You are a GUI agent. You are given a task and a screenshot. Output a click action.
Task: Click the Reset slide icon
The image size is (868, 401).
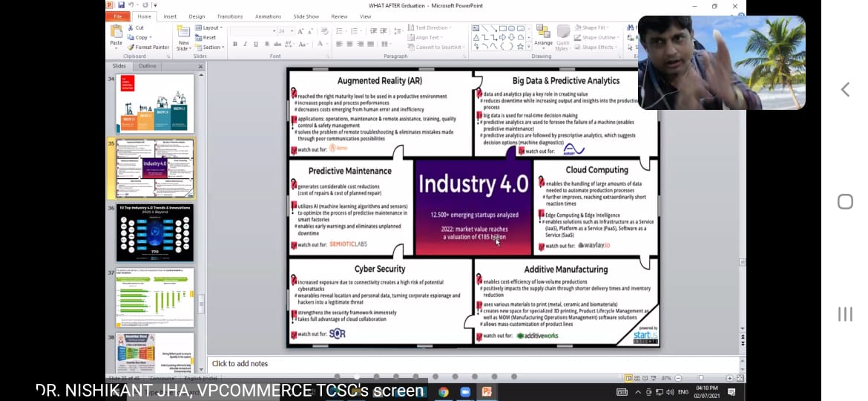coord(199,37)
